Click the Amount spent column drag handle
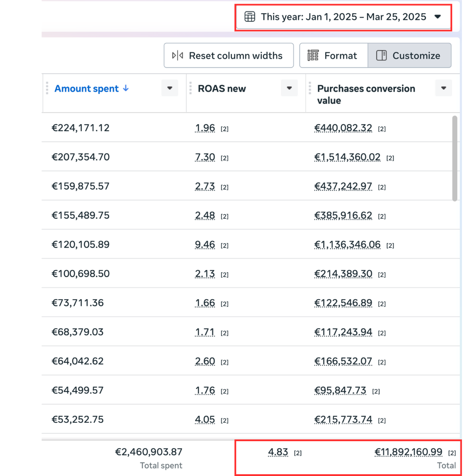The height and width of the screenshot is (476, 476). point(47,88)
